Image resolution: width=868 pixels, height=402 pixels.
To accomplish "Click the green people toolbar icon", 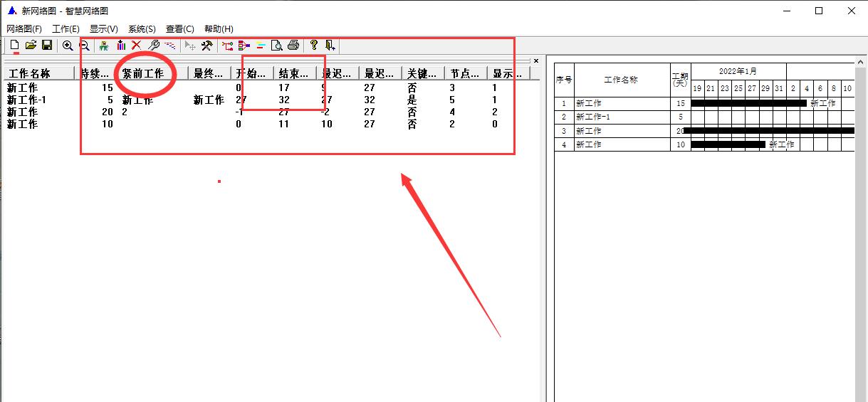I will point(104,46).
